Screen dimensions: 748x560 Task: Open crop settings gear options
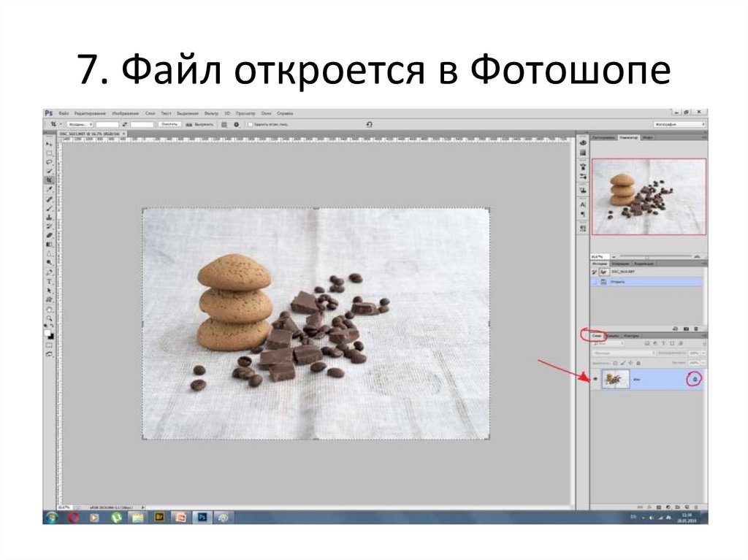click(237, 124)
